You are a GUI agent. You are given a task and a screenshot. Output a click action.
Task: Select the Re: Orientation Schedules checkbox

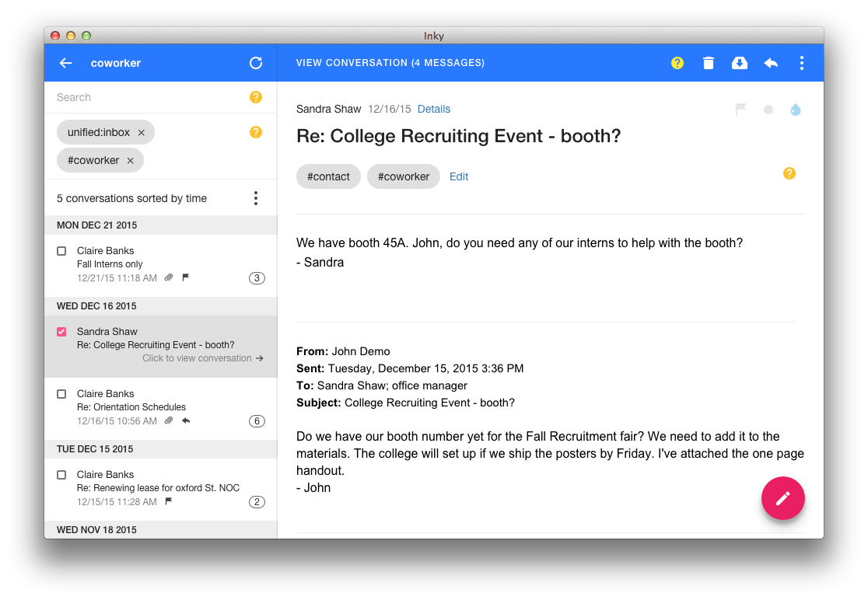coord(61,394)
